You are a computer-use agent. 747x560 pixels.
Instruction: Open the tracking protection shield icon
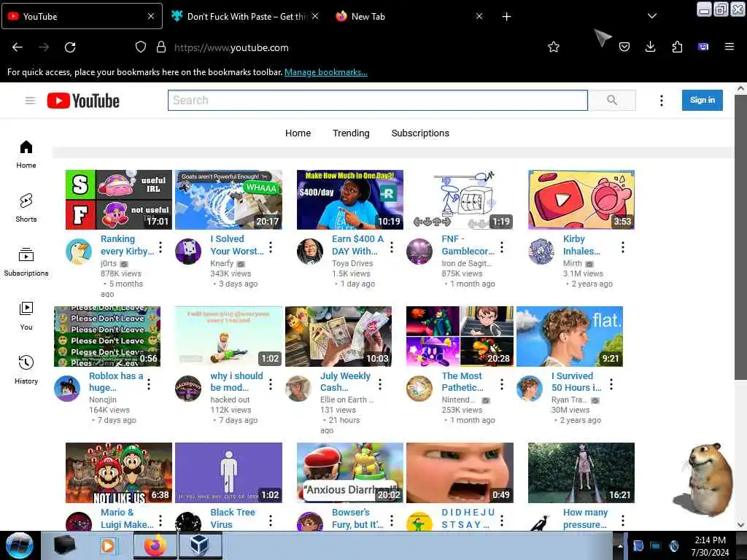(x=141, y=47)
